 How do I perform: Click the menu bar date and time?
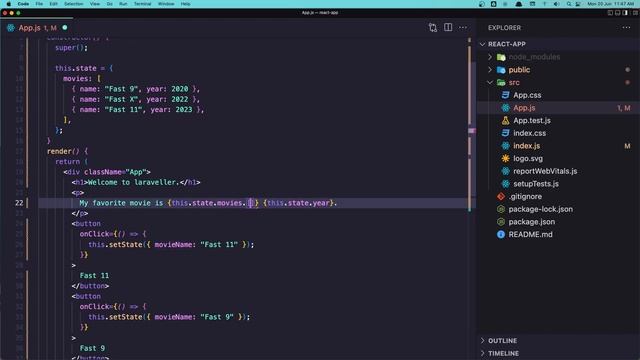611,4
